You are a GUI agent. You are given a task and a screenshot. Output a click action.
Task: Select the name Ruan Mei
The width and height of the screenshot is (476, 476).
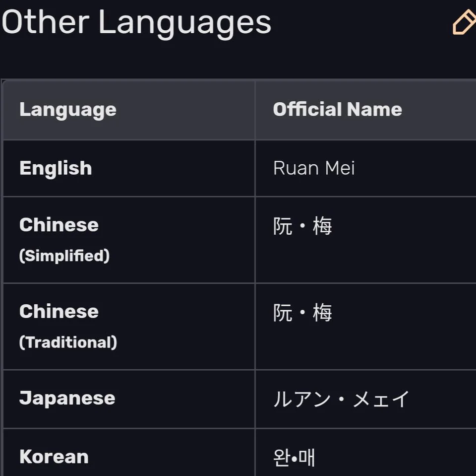click(x=313, y=168)
